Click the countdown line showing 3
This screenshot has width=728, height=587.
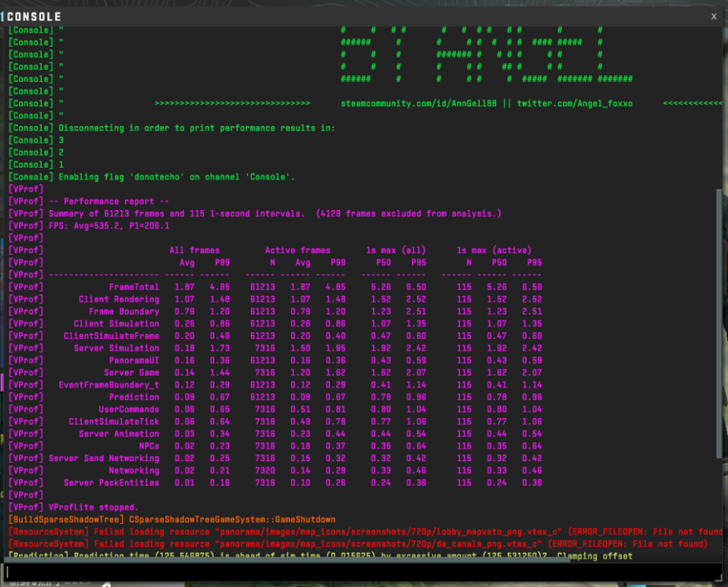click(x=36, y=140)
